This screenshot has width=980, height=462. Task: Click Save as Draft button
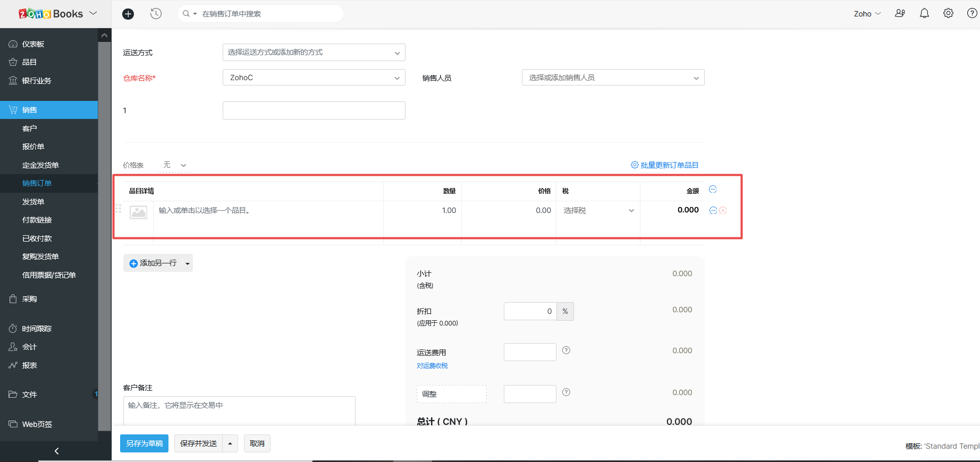pyautogui.click(x=144, y=443)
